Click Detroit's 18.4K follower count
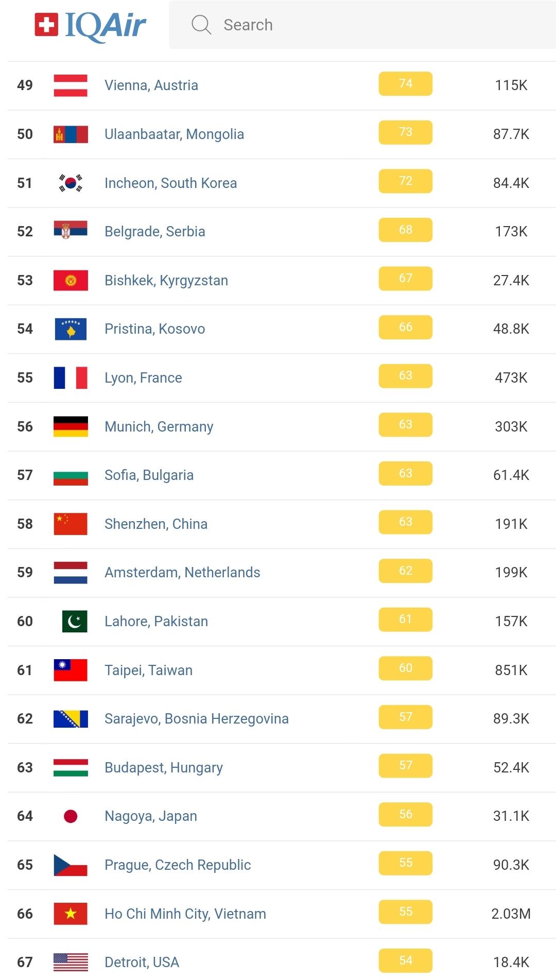Viewport: 556px width, 980px height. [511, 962]
